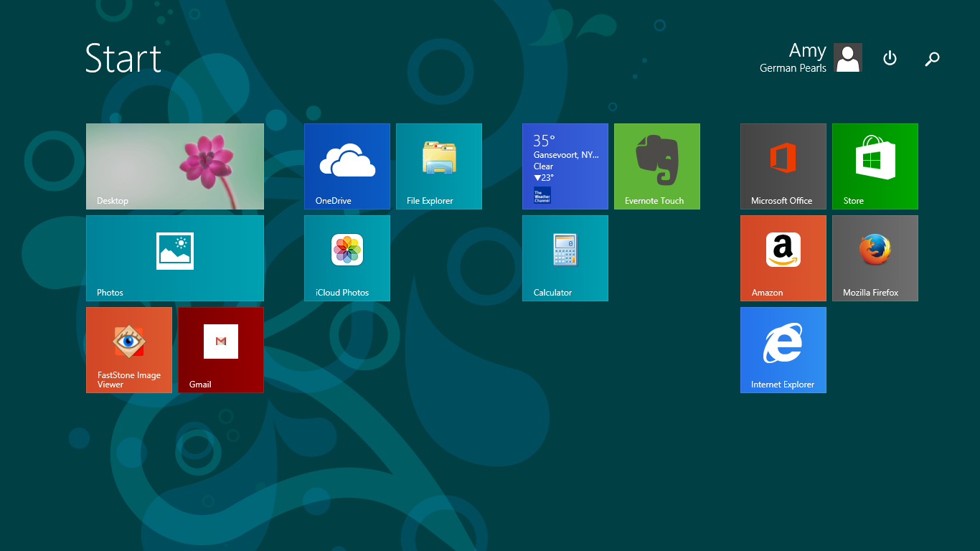
Task: Open iCloud Photos tile
Action: tap(347, 258)
